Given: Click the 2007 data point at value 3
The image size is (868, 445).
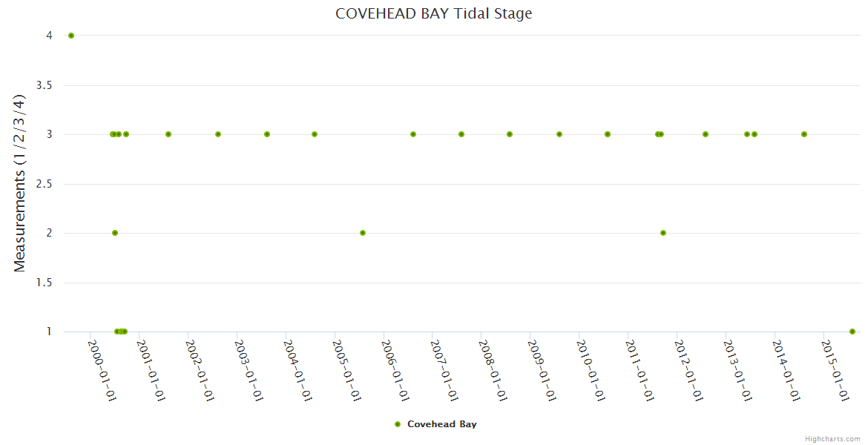Looking at the screenshot, I should (461, 134).
